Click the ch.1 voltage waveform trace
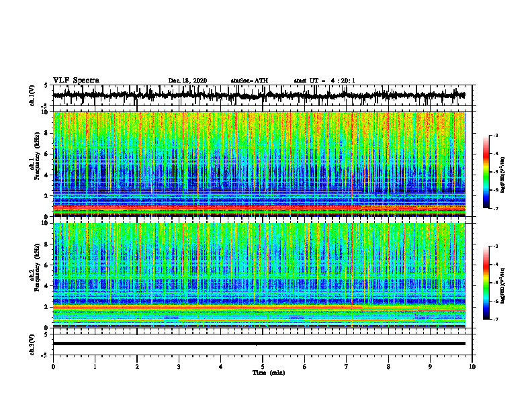 (259, 95)
